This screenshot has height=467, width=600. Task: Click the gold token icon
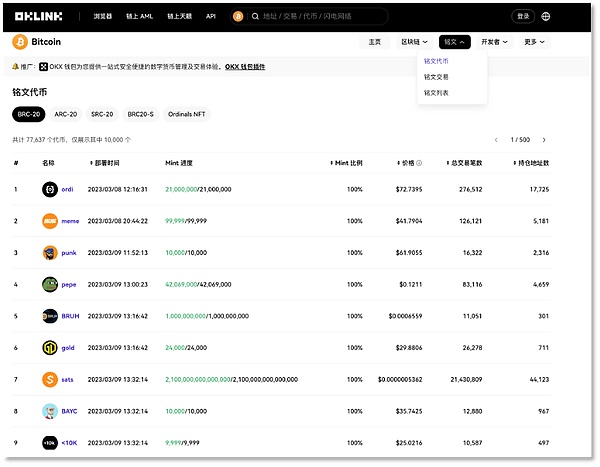point(50,348)
